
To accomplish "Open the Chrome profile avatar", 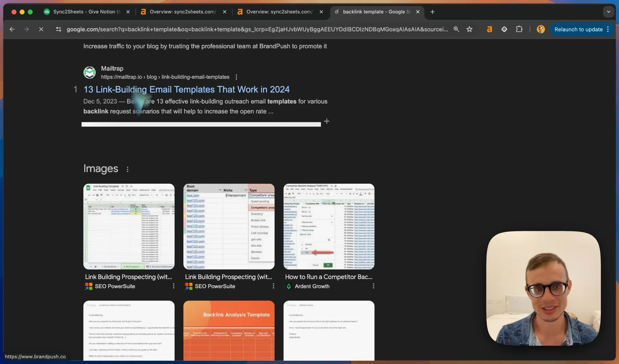I will coord(541,29).
